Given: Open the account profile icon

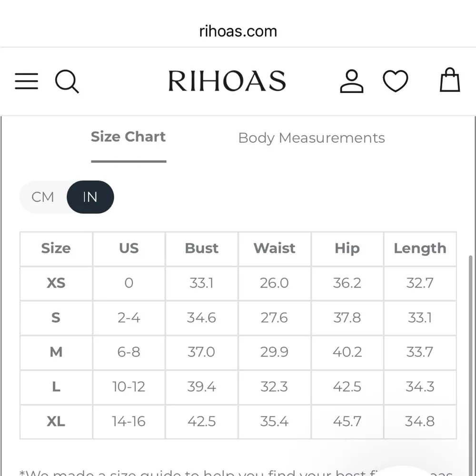Looking at the screenshot, I should (352, 81).
